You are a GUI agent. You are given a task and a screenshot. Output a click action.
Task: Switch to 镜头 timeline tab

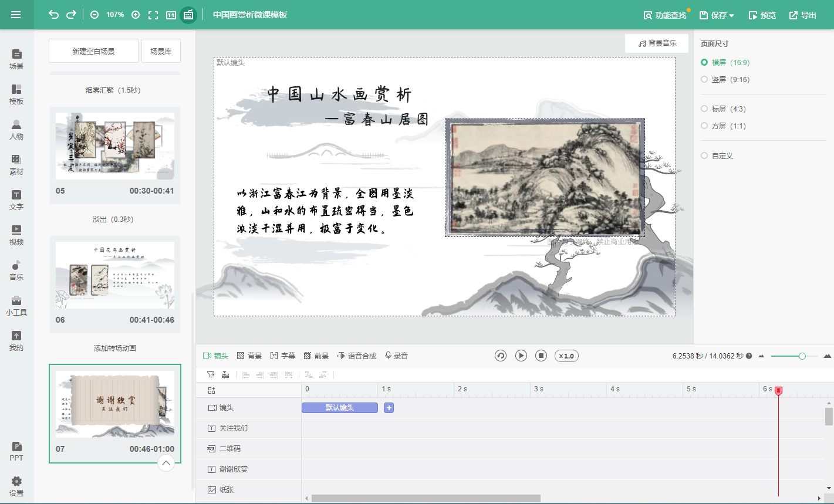215,356
